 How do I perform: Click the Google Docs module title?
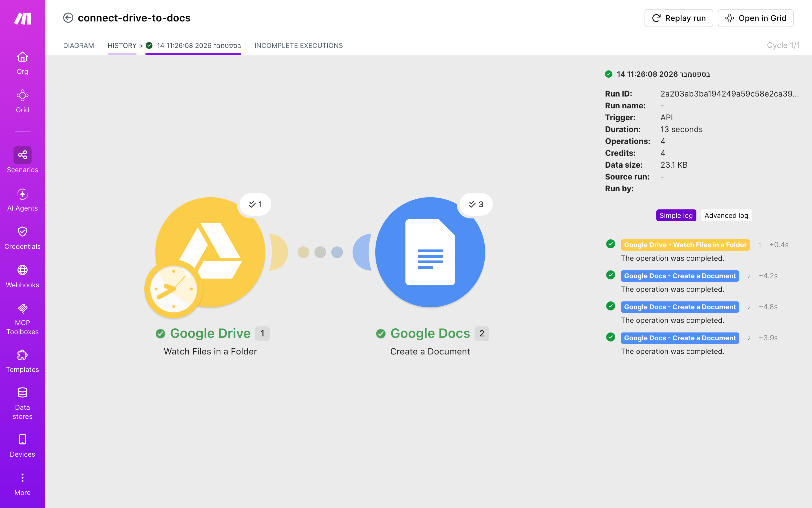pyautogui.click(x=430, y=333)
